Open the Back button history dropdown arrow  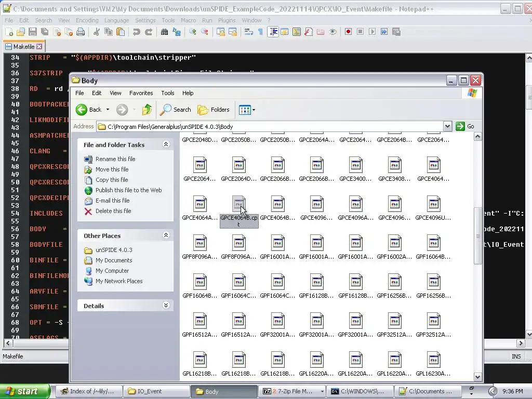coord(108,110)
